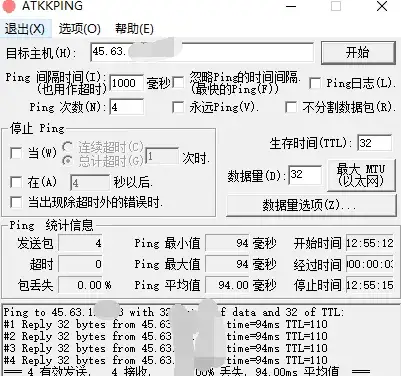Open the 退出(X) menu
The height and width of the screenshot is (376, 401).
(25, 29)
